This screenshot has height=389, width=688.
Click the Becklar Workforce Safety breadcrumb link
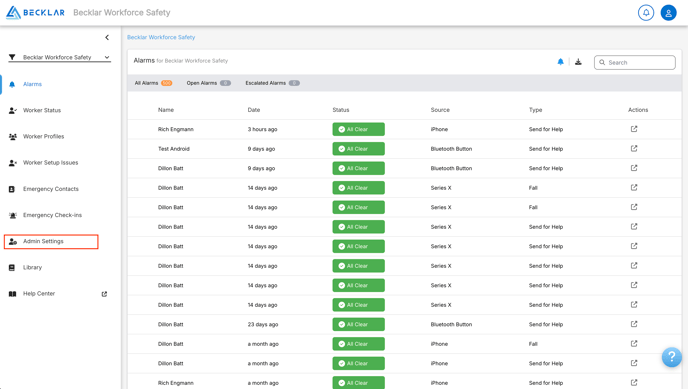click(161, 37)
